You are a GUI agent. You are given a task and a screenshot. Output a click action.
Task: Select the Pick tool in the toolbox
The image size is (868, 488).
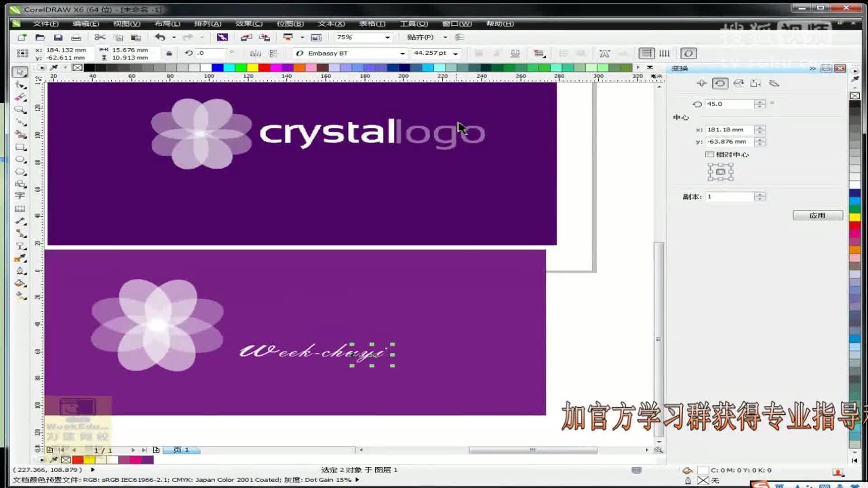pos(20,71)
